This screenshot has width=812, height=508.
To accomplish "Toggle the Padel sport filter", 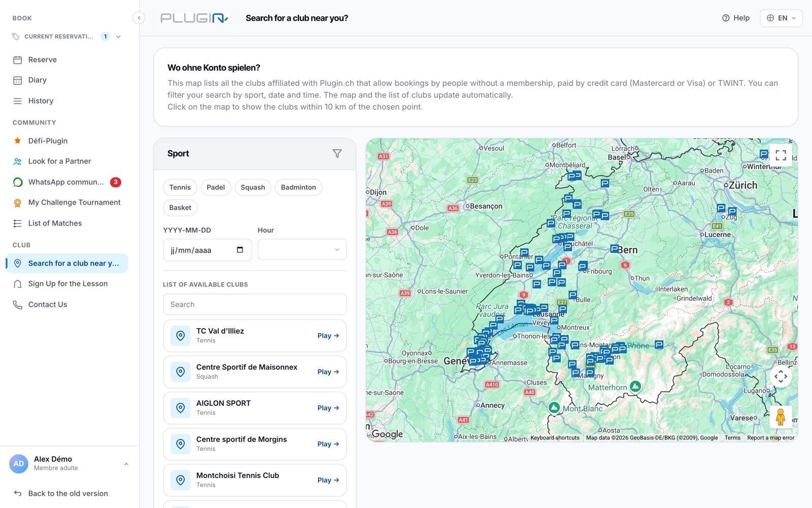I will (216, 187).
